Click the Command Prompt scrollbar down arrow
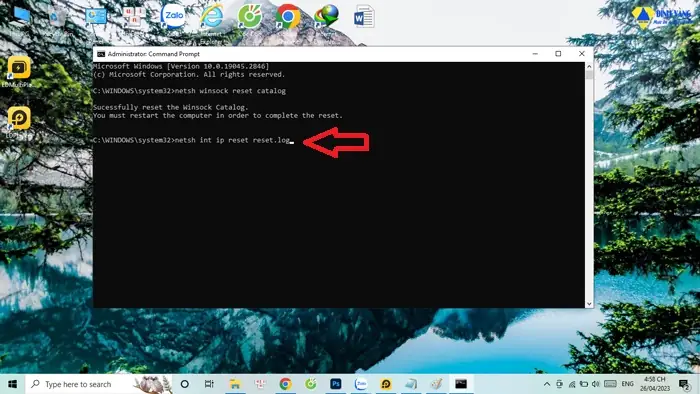Screen dimensions: 700x394 [x=589, y=303]
